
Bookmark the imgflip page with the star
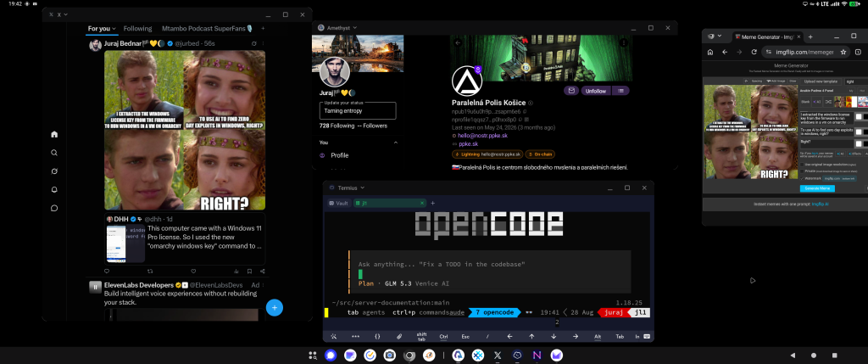pyautogui.click(x=843, y=52)
